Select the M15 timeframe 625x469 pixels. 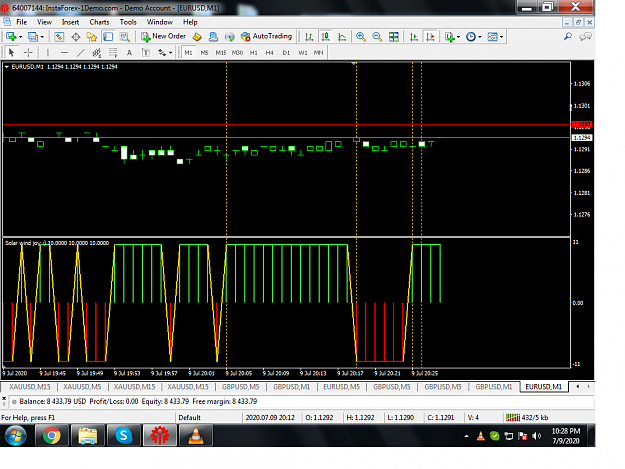point(220,53)
